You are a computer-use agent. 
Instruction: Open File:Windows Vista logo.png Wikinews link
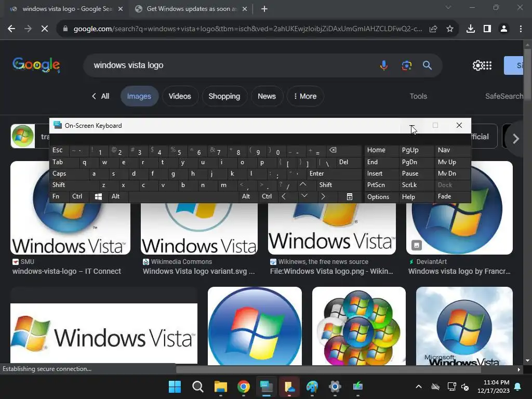pyautogui.click(x=331, y=271)
